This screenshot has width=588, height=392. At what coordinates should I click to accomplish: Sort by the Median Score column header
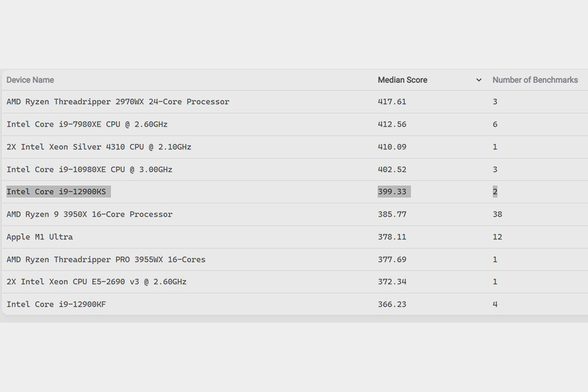(402, 80)
